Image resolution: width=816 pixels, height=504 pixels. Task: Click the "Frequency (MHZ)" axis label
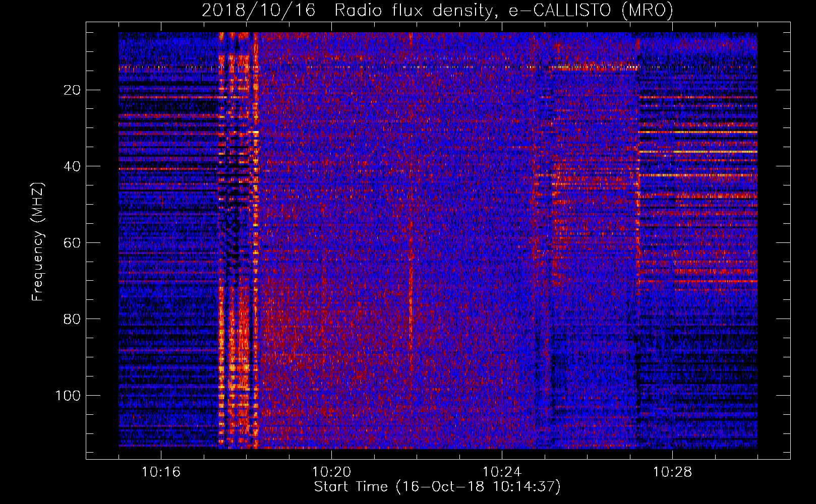click(x=38, y=242)
